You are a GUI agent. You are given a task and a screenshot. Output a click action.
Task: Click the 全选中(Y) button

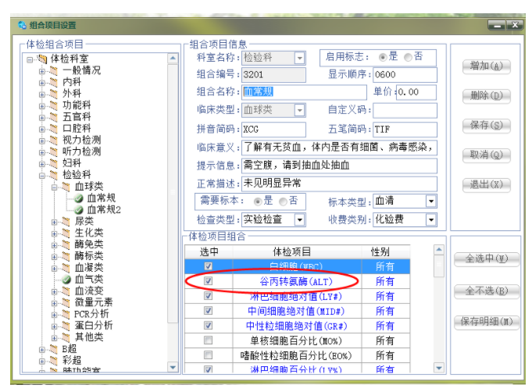point(487,259)
